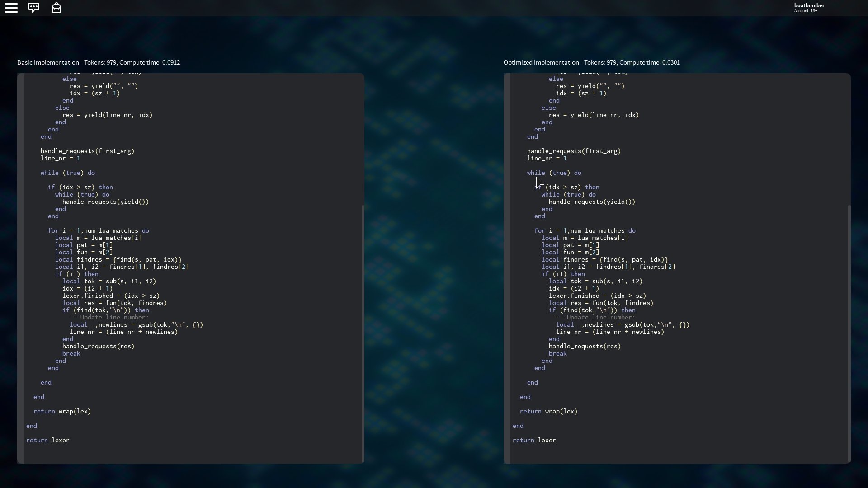Click the 'break' keyword in Optimized Implementation panel
The image size is (868, 488).
pyautogui.click(x=557, y=353)
